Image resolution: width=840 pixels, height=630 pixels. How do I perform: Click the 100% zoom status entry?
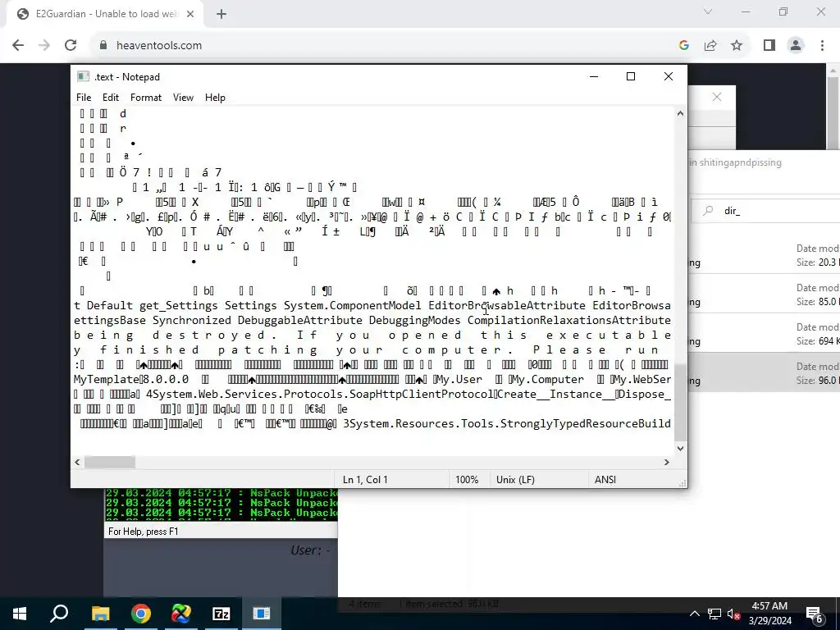click(x=467, y=479)
